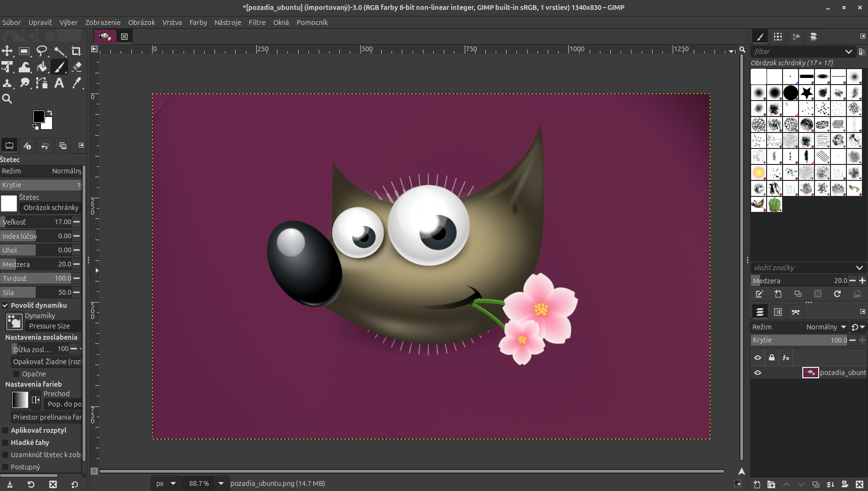Viewport: 868px width, 491px height.
Task: Open the layer Režim Normálny dropdown
Action: (799, 327)
